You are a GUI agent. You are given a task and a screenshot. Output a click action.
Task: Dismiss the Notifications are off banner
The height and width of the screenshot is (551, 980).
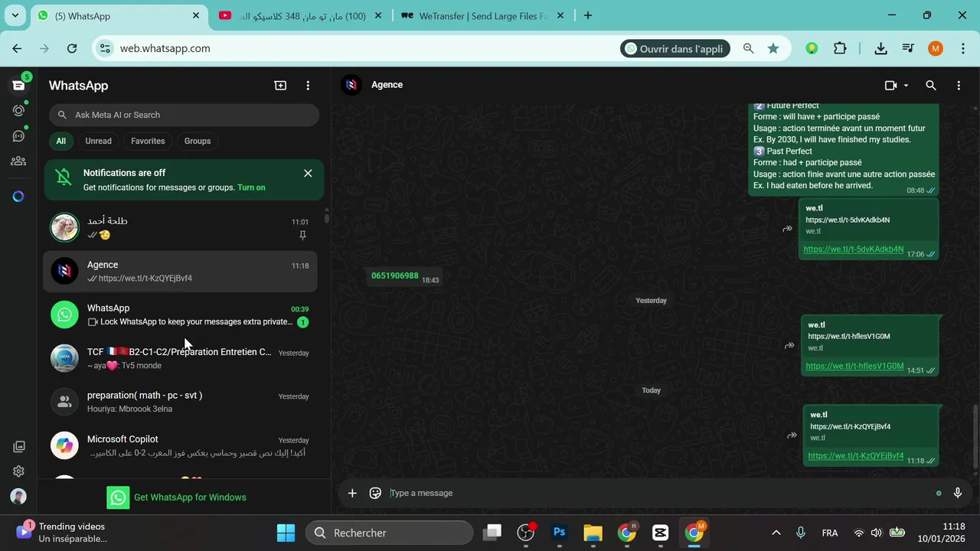click(x=308, y=173)
